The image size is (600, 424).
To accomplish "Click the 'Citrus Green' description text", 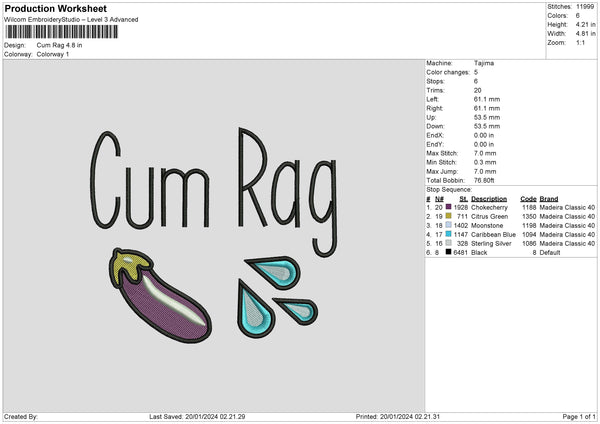I will [489, 217].
